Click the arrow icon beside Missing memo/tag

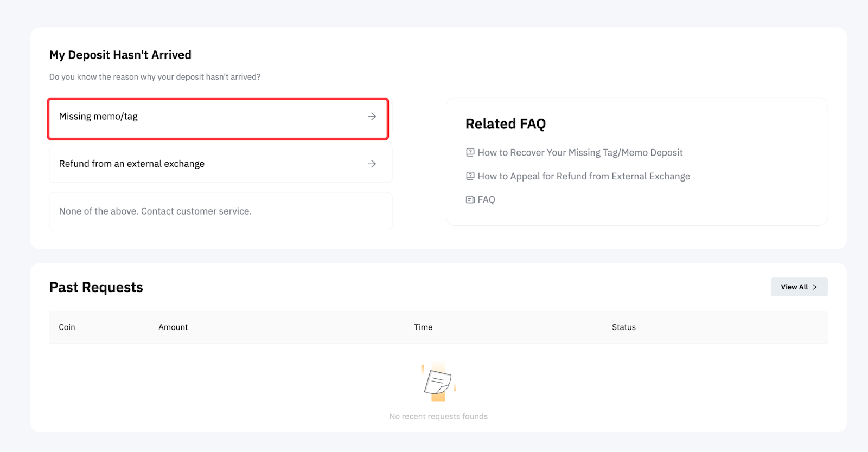tap(372, 117)
